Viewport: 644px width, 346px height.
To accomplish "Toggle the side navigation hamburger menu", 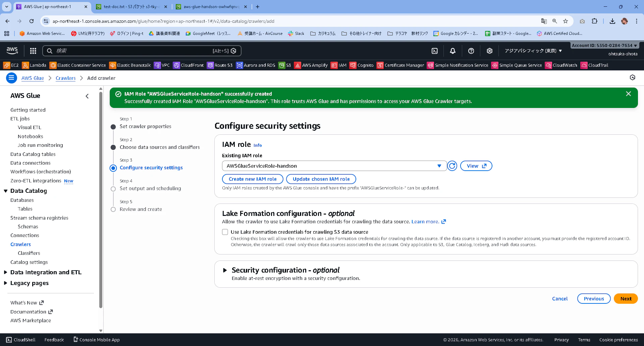I will (11, 78).
